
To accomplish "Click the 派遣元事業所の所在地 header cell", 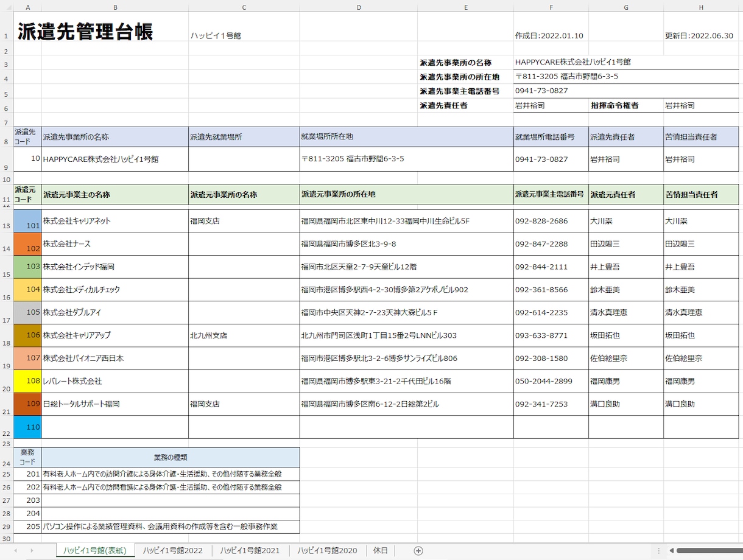I will tap(406, 195).
